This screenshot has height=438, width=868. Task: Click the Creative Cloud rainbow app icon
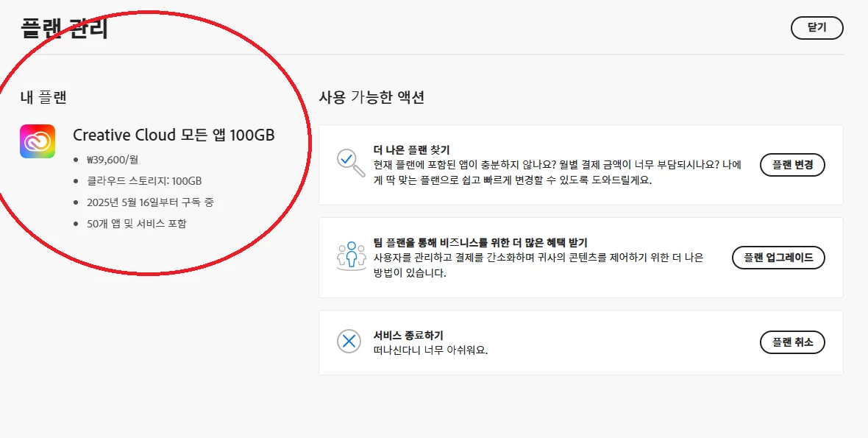click(x=38, y=141)
